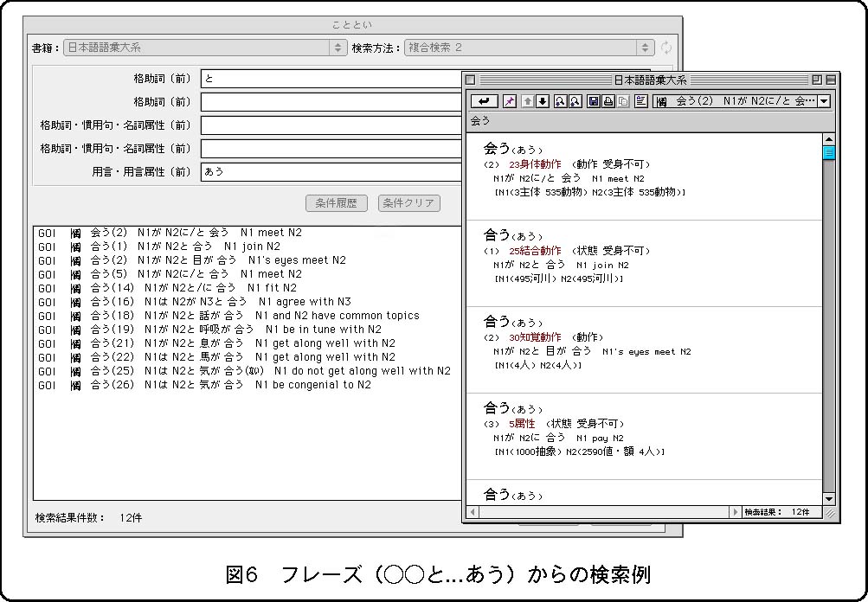Open the 検索方法 dropdown set to 複合検索 2
The height and width of the screenshot is (602, 868).
tap(530, 48)
